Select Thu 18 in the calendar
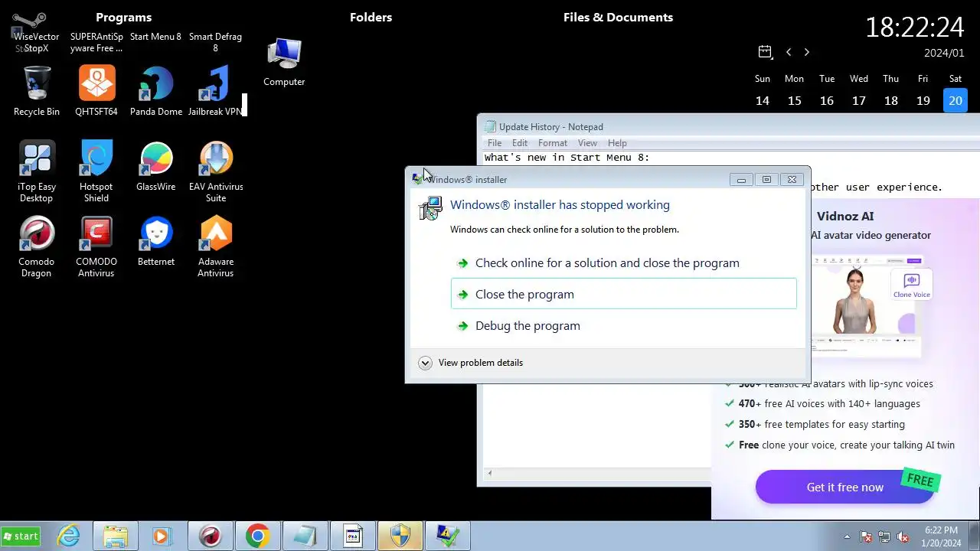This screenshot has width=980, height=551. [891, 100]
